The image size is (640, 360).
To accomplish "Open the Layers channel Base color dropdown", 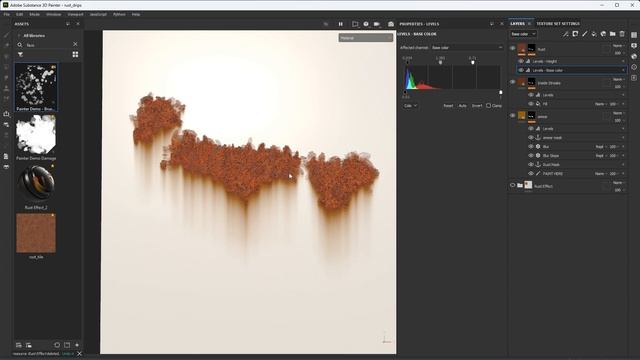I will 523,34.
